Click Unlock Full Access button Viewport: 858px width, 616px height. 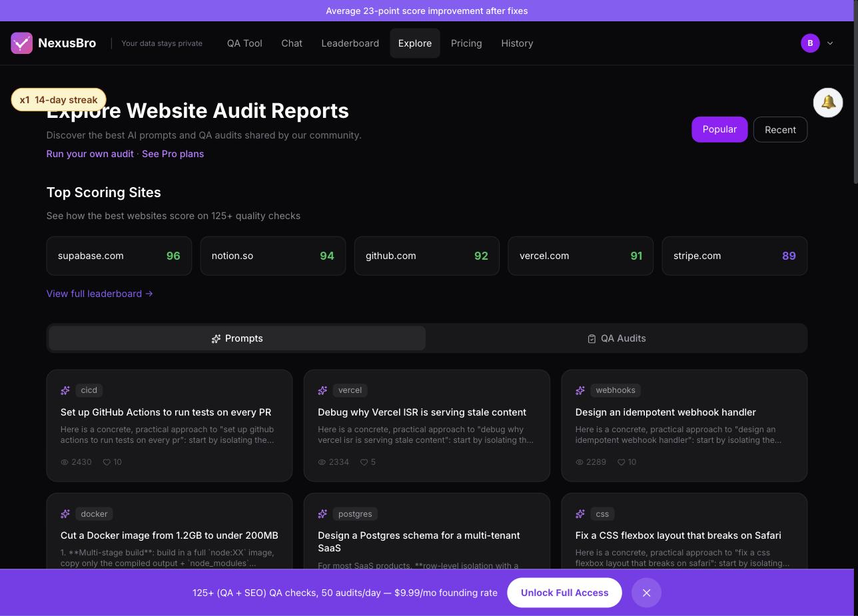coord(564,593)
